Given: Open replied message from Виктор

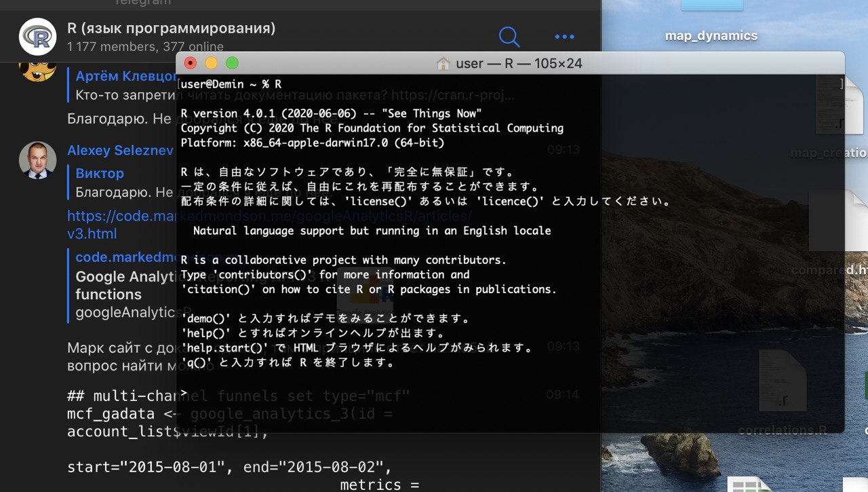Looking at the screenshot, I should [122, 183].
